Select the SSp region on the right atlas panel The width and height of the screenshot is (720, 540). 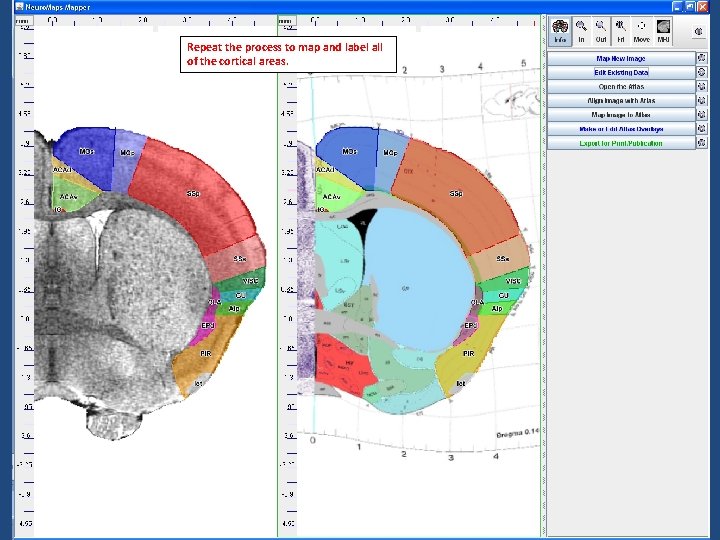point(456,194)
